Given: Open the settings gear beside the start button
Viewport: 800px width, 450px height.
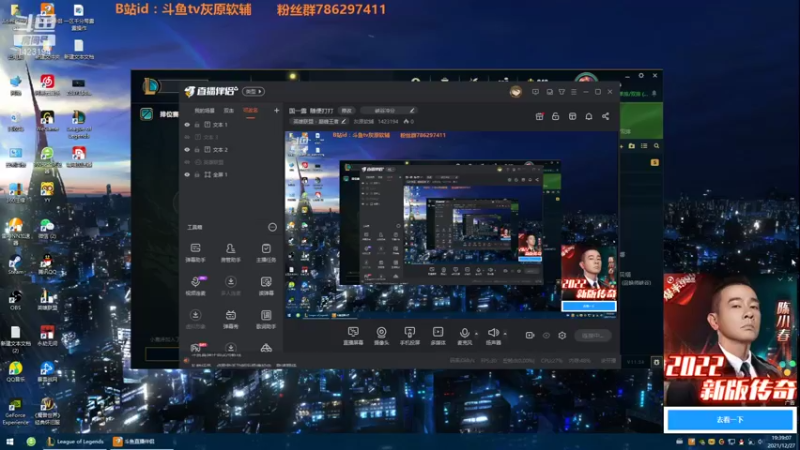Looking at the screenshot, I should coord(562,335).
